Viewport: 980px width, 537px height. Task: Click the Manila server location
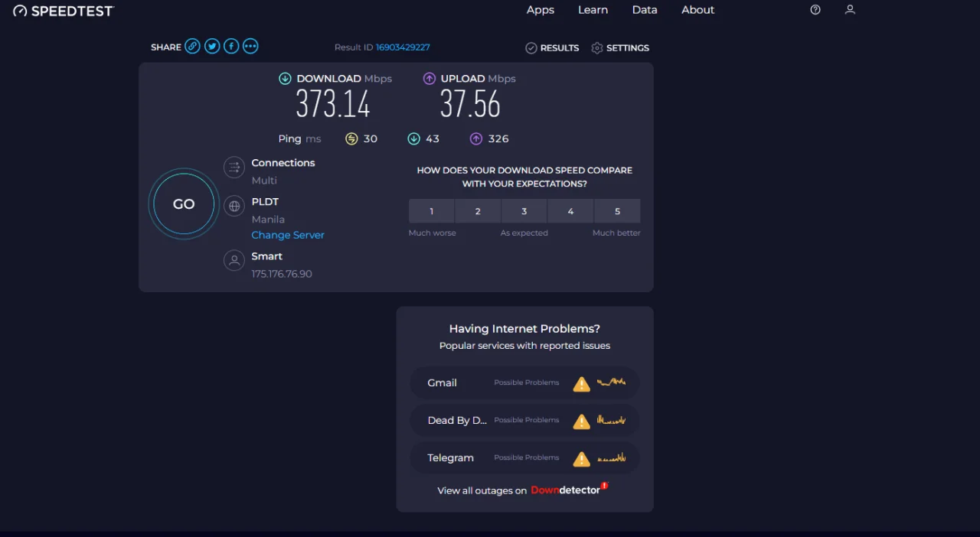click(268, 220)
